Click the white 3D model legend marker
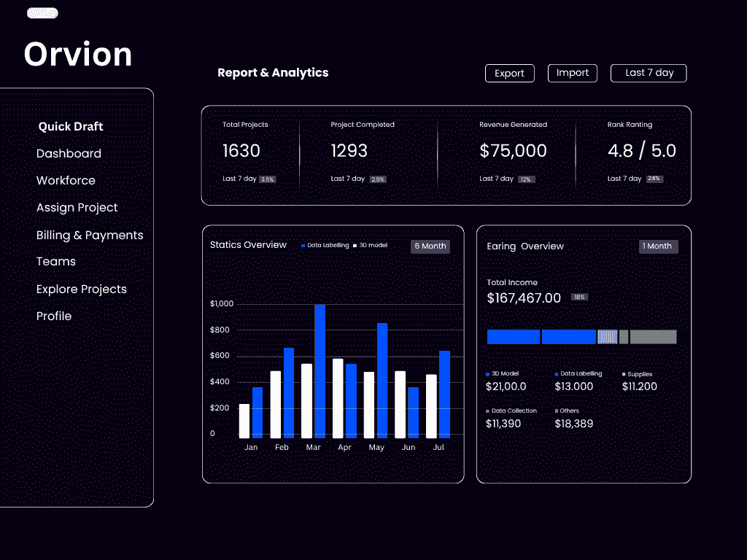 (x=355, y=246)
